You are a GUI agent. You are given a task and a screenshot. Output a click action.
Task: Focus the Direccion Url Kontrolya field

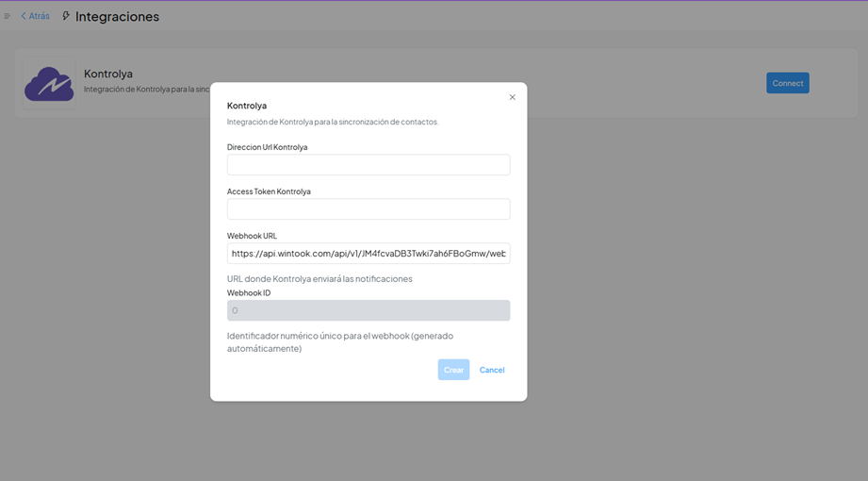[368, 165]
